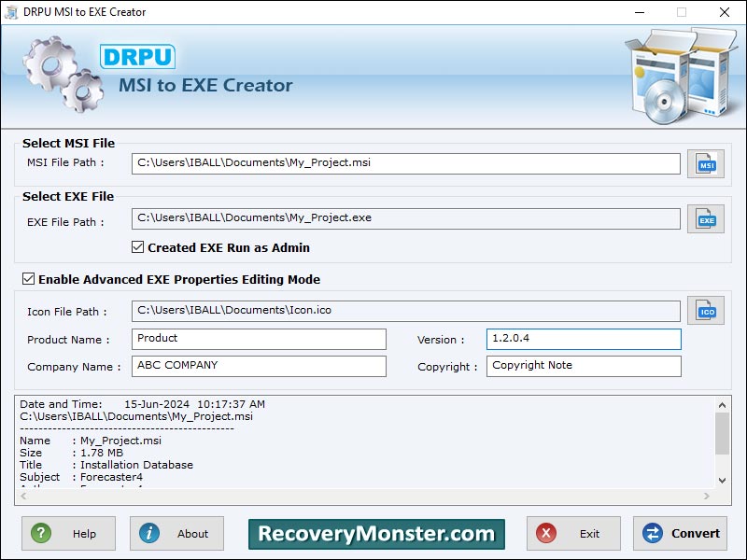Open the About dialog

[x=176, y=534]
